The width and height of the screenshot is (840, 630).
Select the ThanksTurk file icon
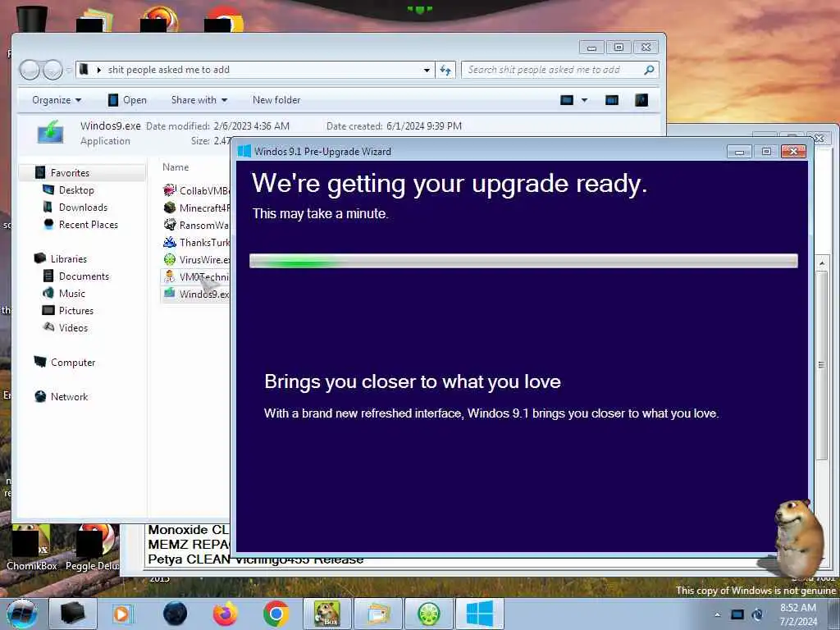click(x=169, y=242)
